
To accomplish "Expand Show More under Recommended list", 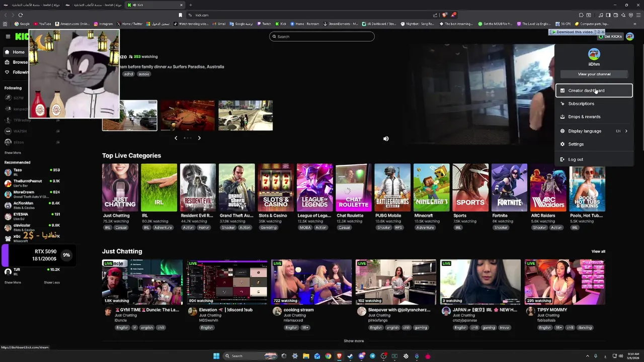I will [x=13, y=283].
